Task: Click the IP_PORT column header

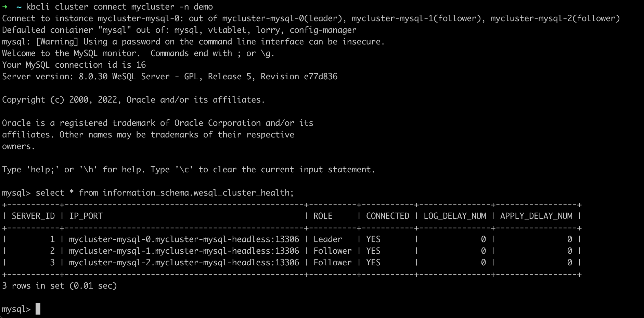Action: (86, 216)
